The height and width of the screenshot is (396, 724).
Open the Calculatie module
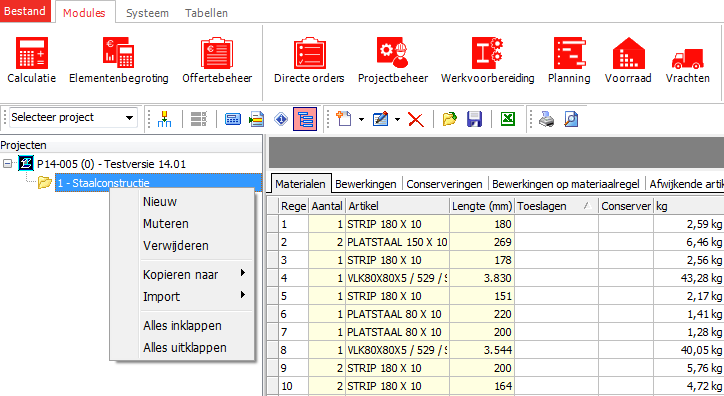click(x=31, y=60)
